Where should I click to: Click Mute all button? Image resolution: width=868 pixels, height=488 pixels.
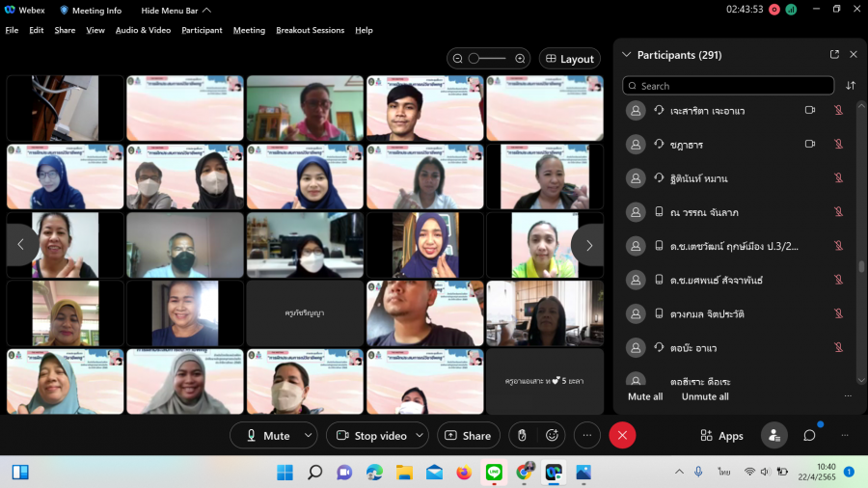pos(645,396)
